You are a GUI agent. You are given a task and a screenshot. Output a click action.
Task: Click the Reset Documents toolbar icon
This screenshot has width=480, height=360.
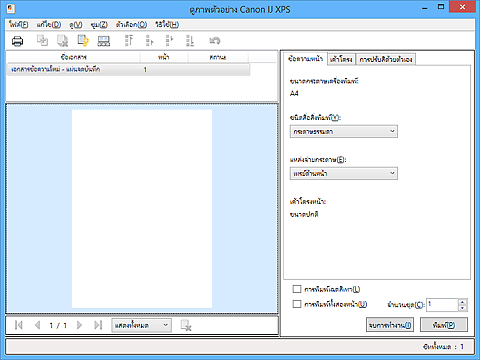click(x=83, y=41)
